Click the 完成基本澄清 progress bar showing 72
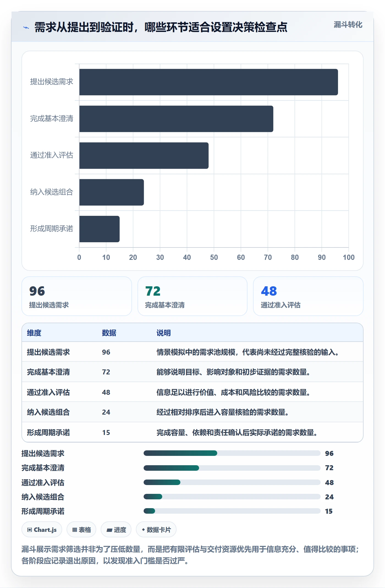The width and height of the screenshot is (385, 588). [232, 468]
